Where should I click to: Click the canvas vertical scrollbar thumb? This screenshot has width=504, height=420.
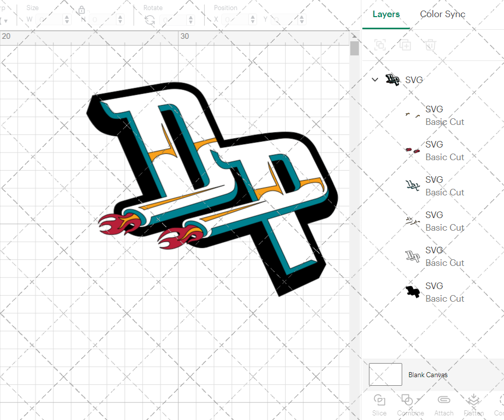pos(354,48)
